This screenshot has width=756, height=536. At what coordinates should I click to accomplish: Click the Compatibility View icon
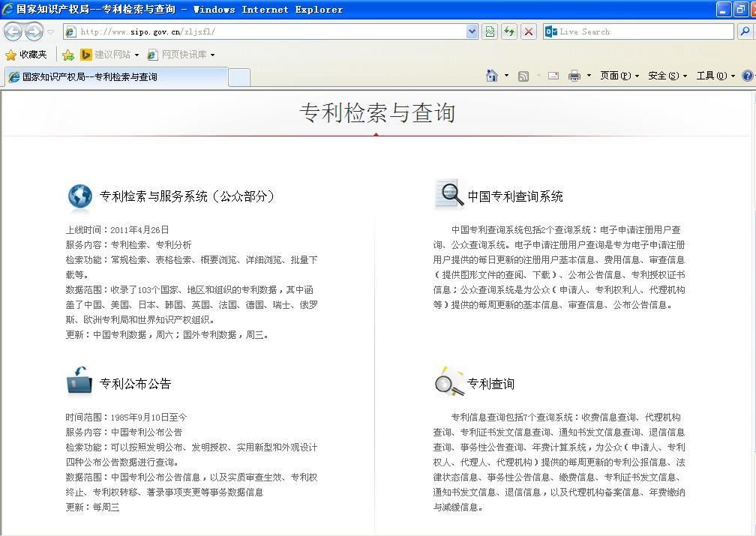490,31
